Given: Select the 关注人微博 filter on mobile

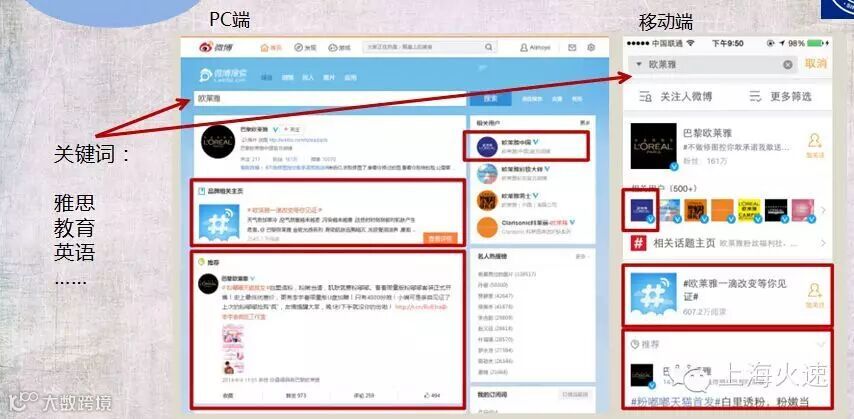Looking at the screenshot, I should click(x=675, y=97).
